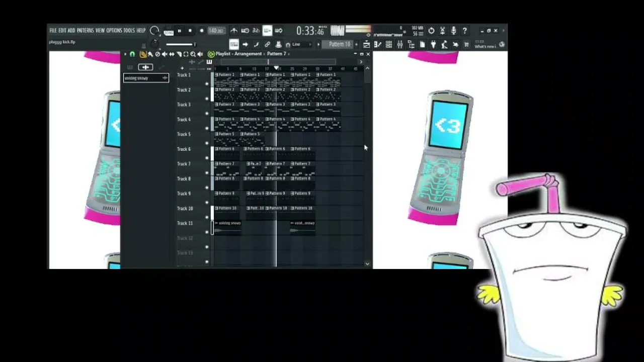Viewport: 644px width, 362px height.
Task: Click the Playback speaker tool in Playlist toolbar
Action: point(200,54)
